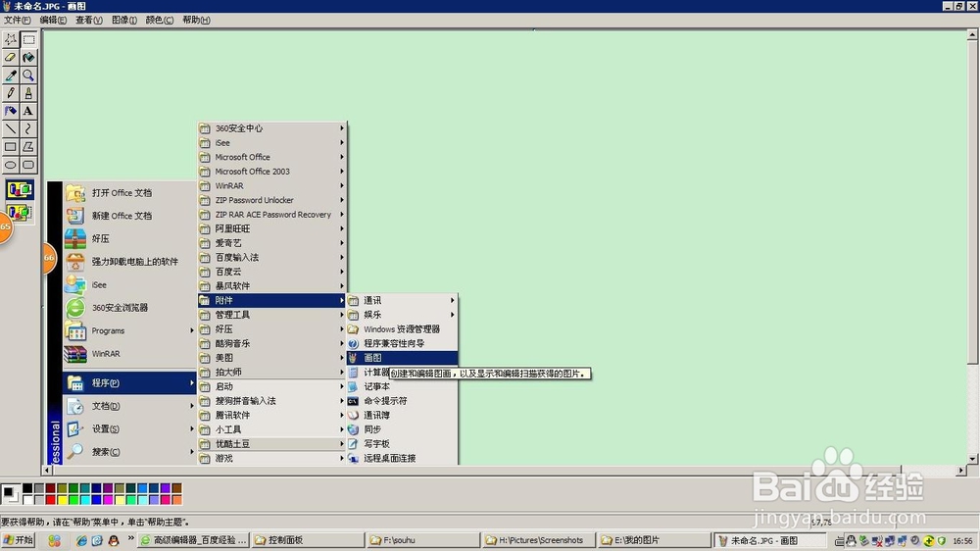The width and height of the screenshot is (980, 551).
Task: Switch to 高级编辑器_百度经验 browser taskbar button
Action: tap(193, 540)
